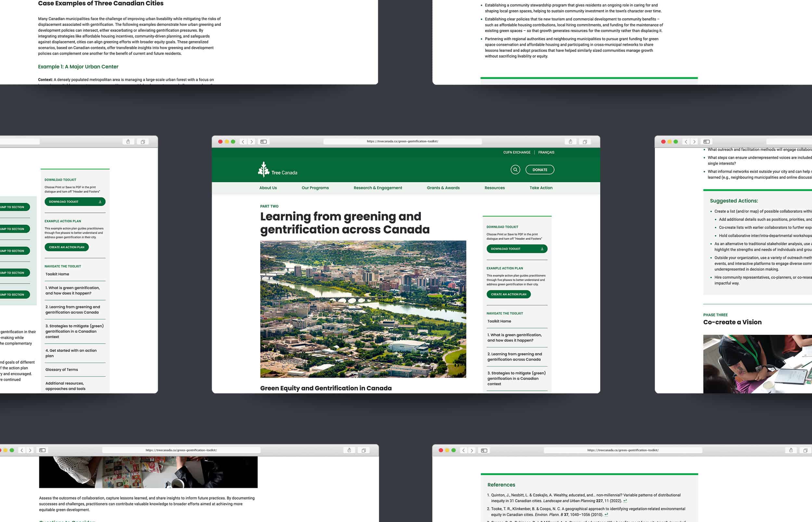Click DOWNLOAD TOOLKIT in middle-left window
The width and height of the screenshot is (812, 522).
(75, 202)
